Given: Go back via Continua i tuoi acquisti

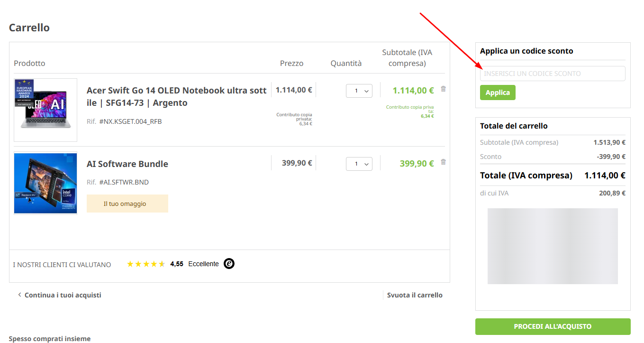Looking at the screenshot, I should [x=59, y=295].
